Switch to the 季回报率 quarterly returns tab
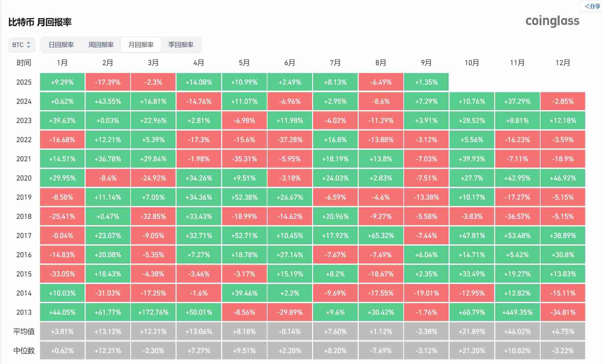This screenshot has height=364, width=603. (181, 45)
